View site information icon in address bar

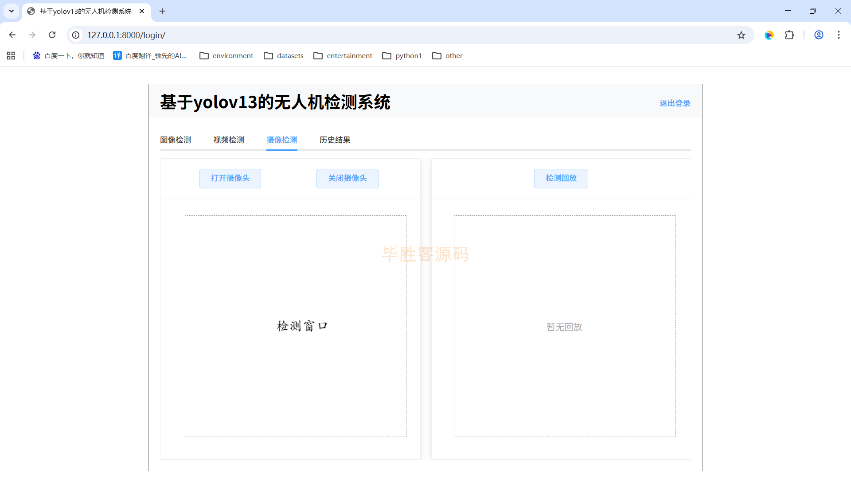click(76, 35)
